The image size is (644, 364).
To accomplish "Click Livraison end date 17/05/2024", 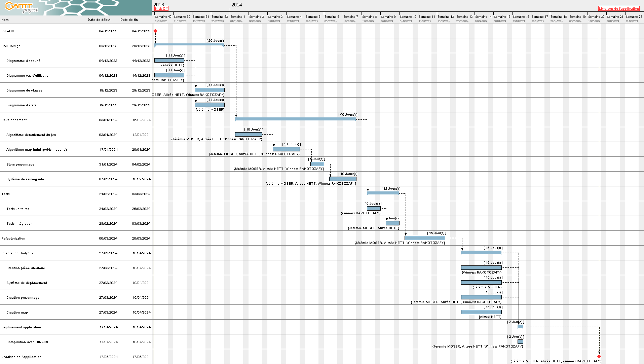I will [x=141, y=357].
